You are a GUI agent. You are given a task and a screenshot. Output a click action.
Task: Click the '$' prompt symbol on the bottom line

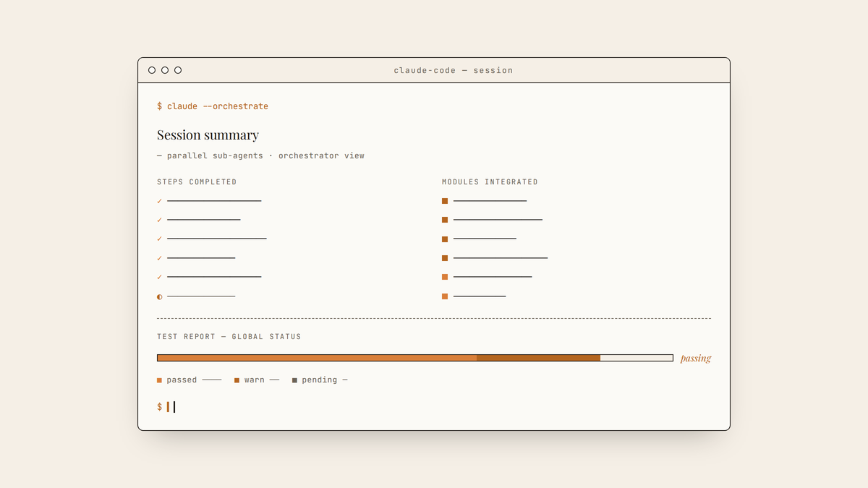point(160,407)
